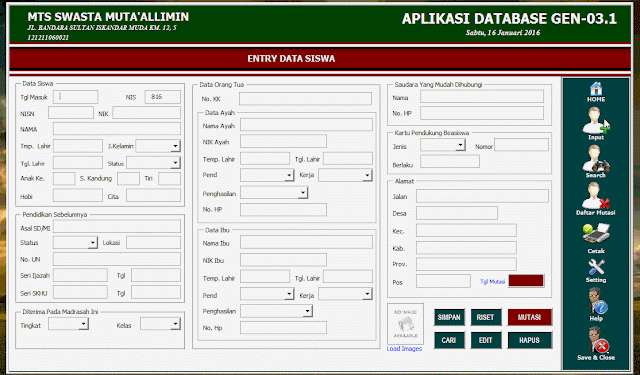Open the Tingkat dropdown

(83, 324)
